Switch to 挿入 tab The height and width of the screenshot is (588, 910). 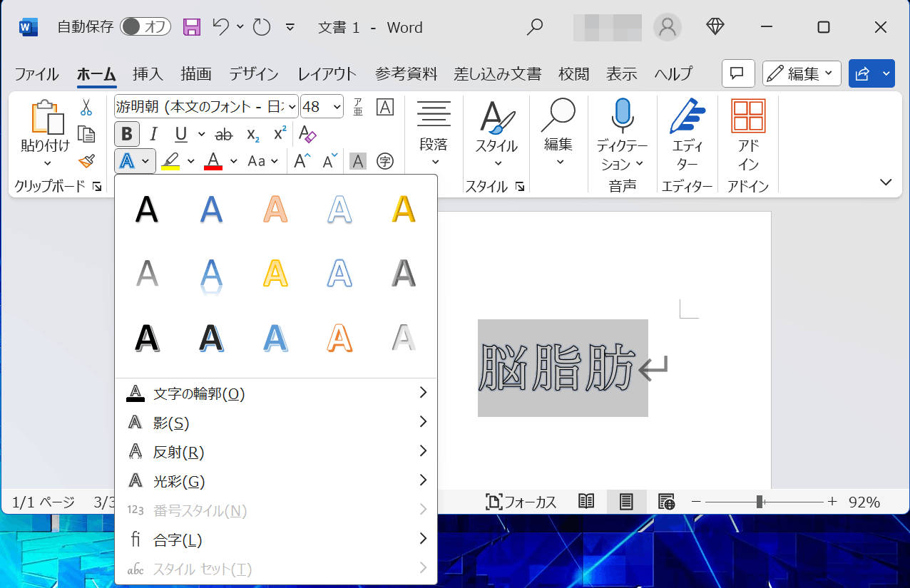(148, 74)
